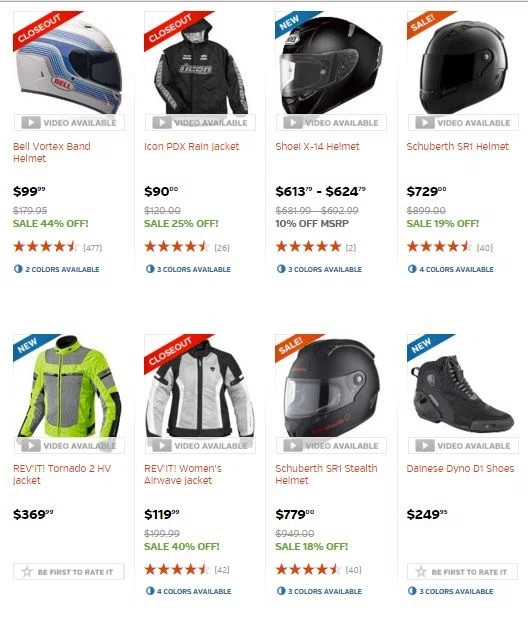Viewport: 528px width, 622px height.
Task: View 477 reviews for Bell Vortex helmet
Action: pos(93,248)
